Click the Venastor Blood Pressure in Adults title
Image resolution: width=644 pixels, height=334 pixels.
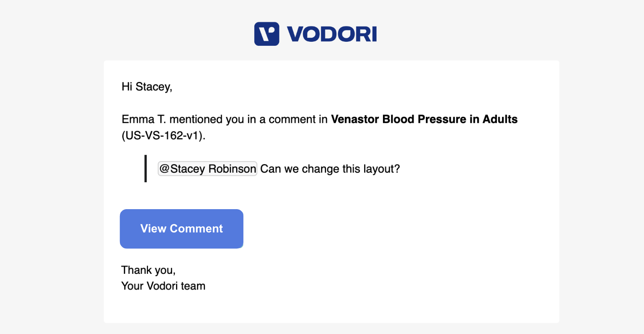424,119
